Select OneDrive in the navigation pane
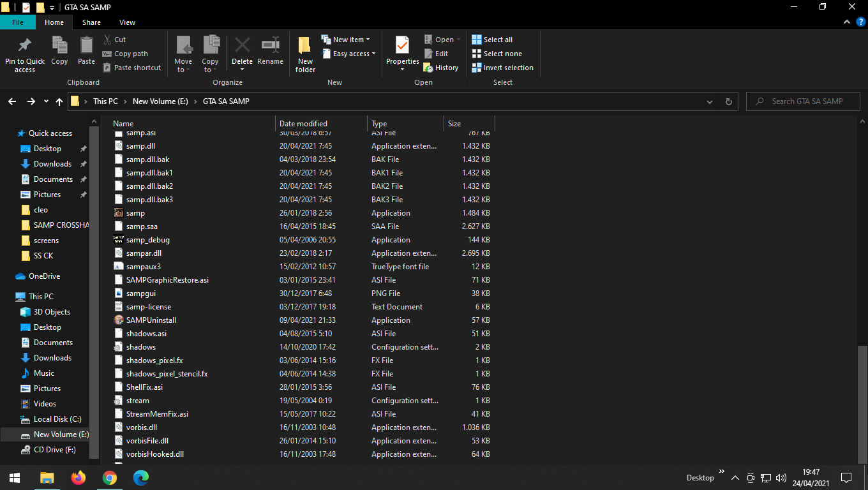 click(x=44, y=276)
